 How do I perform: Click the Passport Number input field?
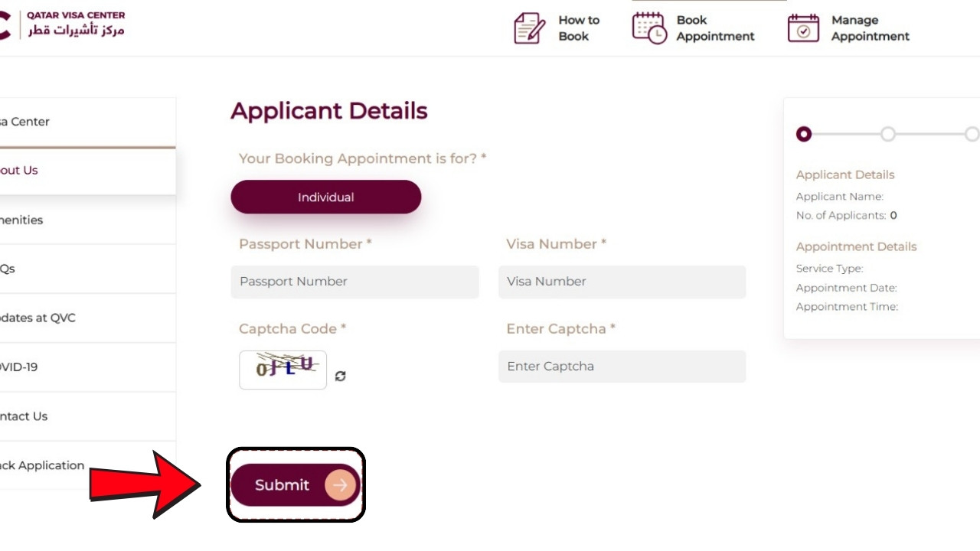[354, 282]
